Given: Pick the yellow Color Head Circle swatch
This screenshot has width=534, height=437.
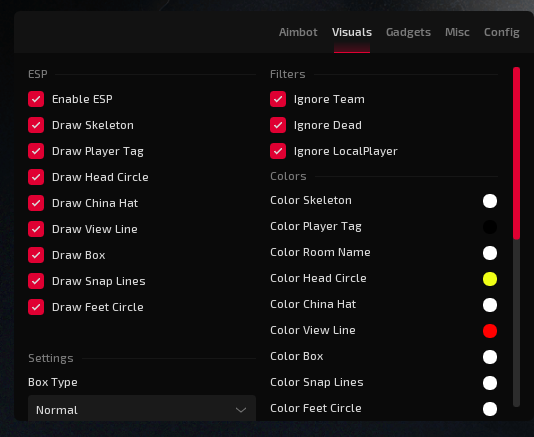Looking at the screenshot, I should coord(490,279).
